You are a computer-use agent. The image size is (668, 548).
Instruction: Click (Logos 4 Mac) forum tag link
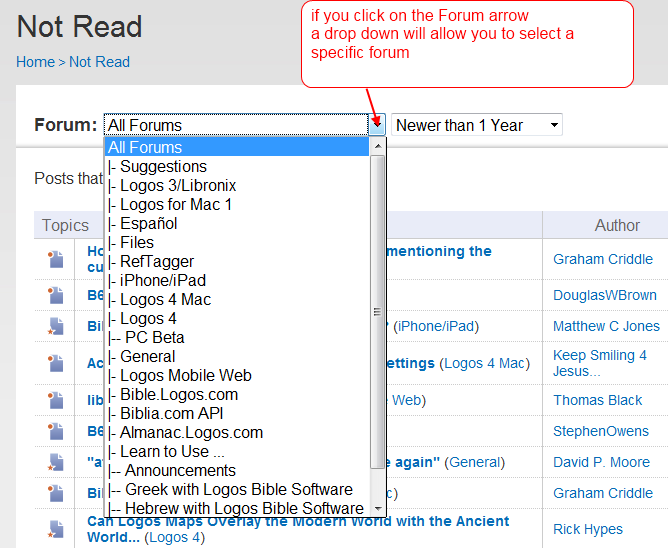coord(485,363)
